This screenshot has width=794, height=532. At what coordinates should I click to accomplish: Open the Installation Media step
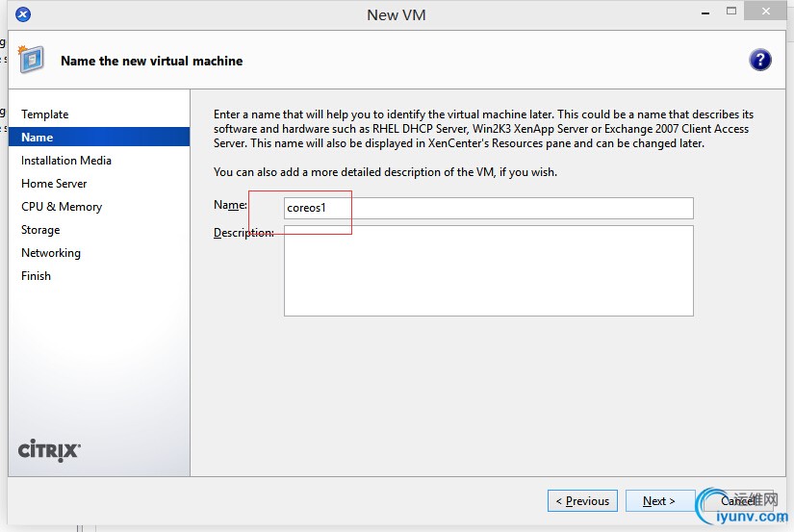tap(66, 161)
